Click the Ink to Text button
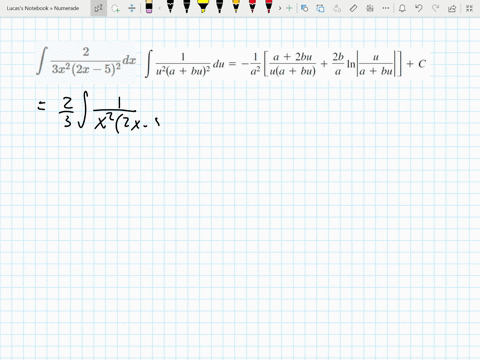 click(337, 8)
